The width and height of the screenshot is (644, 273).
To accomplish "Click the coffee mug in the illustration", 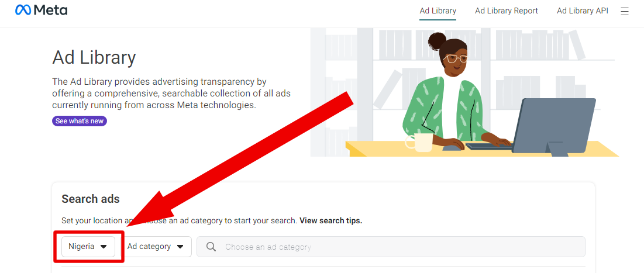I will pyautogui.click(x=419, y=142).
